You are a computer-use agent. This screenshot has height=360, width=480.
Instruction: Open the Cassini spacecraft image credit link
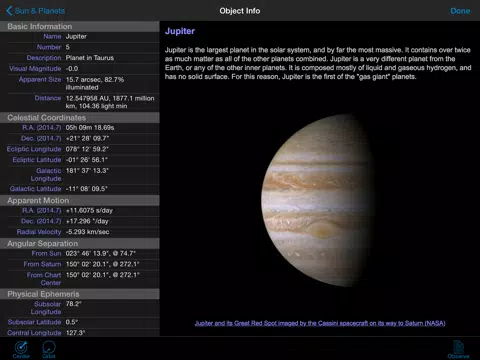[x=320, y=323]
